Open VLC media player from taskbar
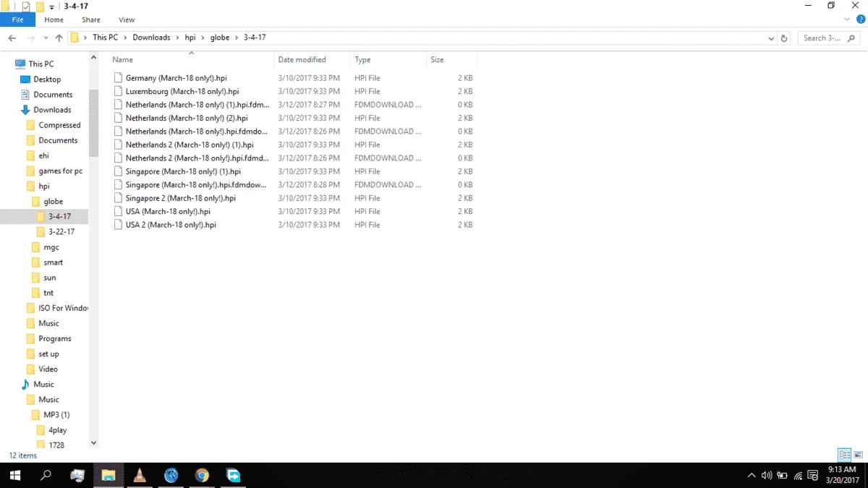 140,475
